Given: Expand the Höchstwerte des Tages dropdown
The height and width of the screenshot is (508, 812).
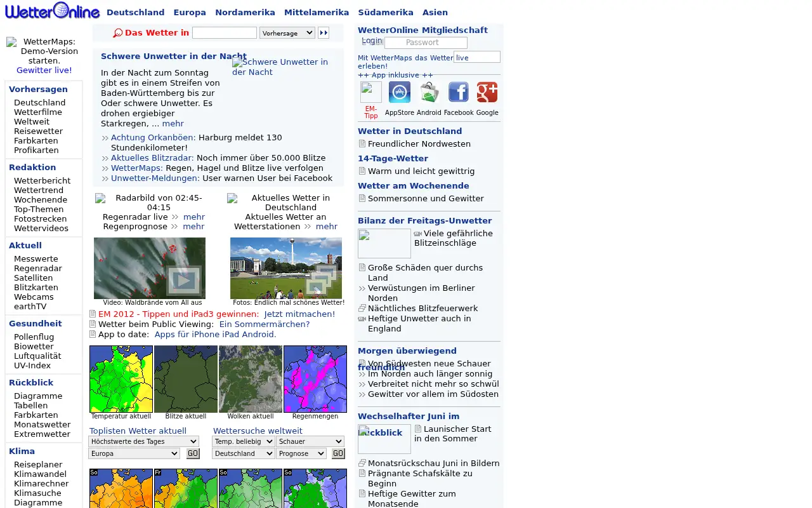Looking at the screenshot, I should (x=143, y=441).
